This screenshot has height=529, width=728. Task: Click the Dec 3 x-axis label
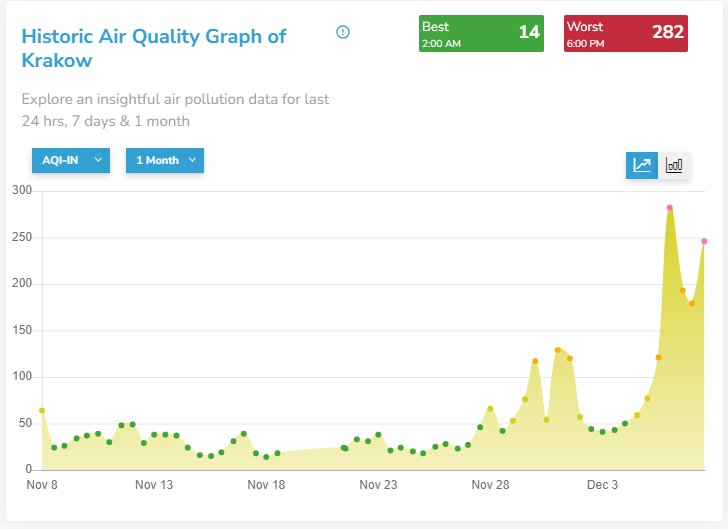(602, 486)
